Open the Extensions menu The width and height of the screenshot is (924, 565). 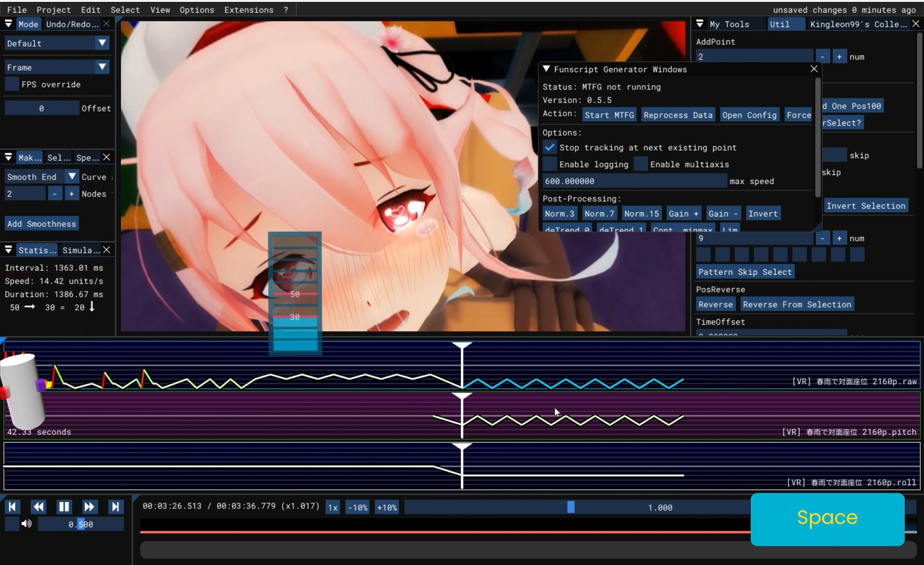tap(248, 10)
